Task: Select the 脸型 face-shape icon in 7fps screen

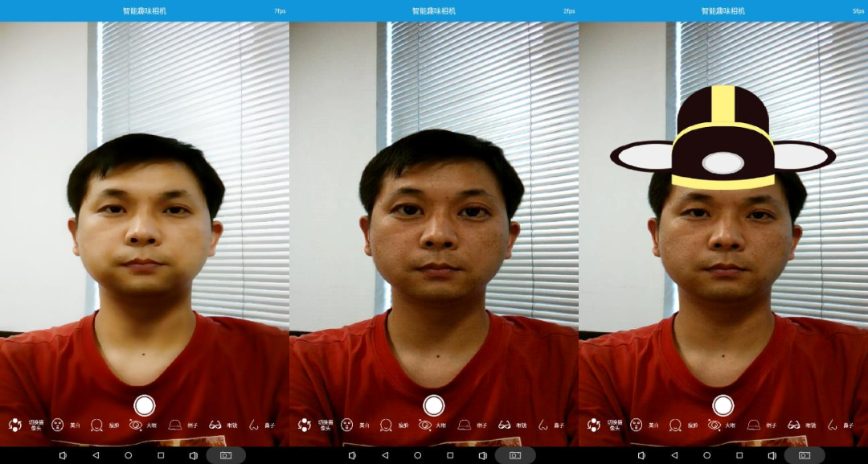Action: (97, 425)
